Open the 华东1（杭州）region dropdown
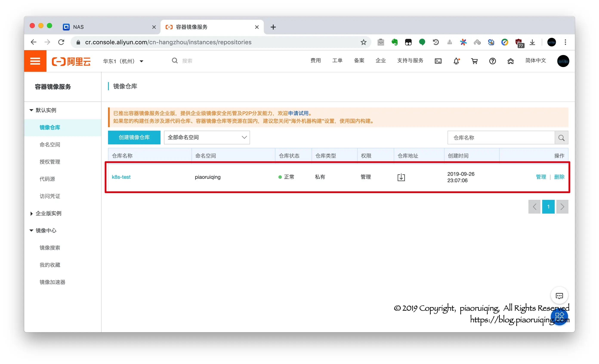This screenshot has width=599, height=364. (123, 61)
